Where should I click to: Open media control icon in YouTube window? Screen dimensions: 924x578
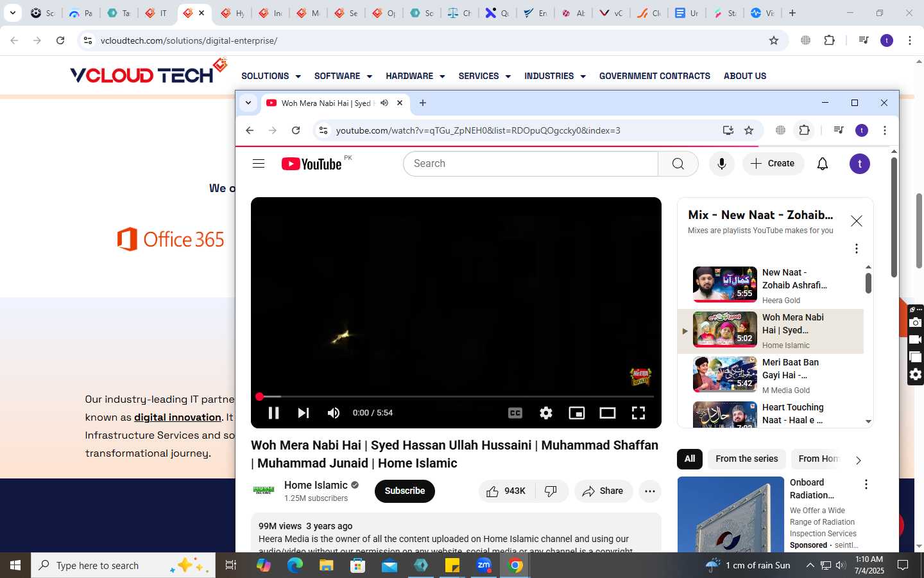839,130
